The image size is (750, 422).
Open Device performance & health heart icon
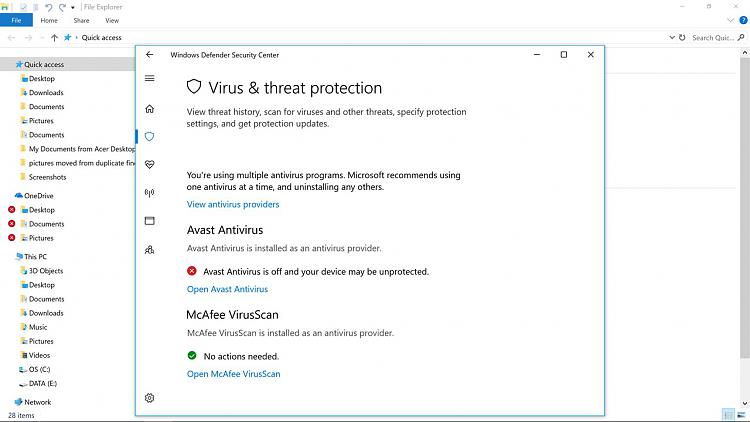pyautogui.click(x=150, y=164)
